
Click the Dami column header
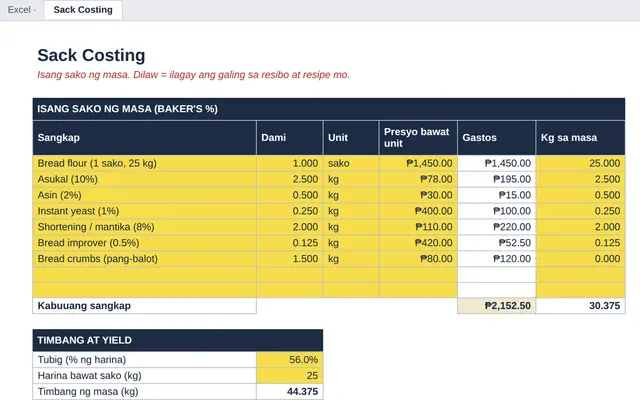289,138
